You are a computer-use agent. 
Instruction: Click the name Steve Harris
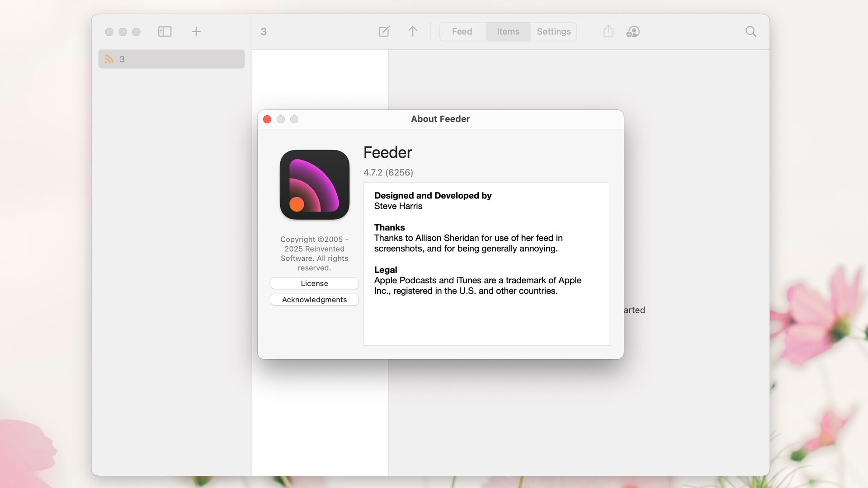click(x=398, y=206)
